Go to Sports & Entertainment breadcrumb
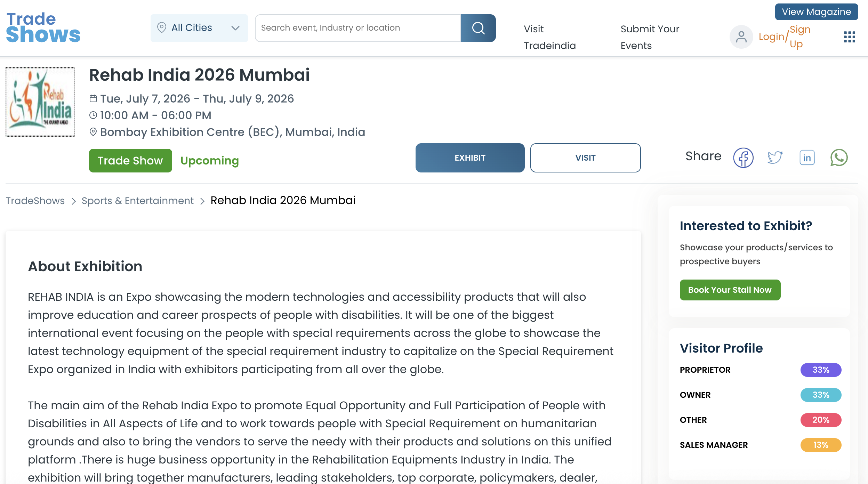The height and width of the screenshot is (484, 868). pyautogui.click(x=137, y=201)
